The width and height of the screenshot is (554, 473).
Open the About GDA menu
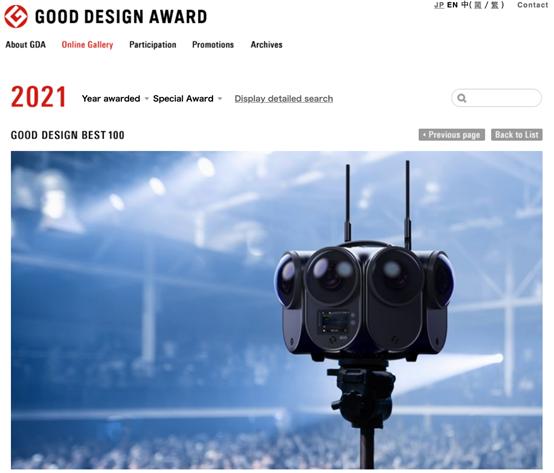pyautogui.click(x=25, y=45)
